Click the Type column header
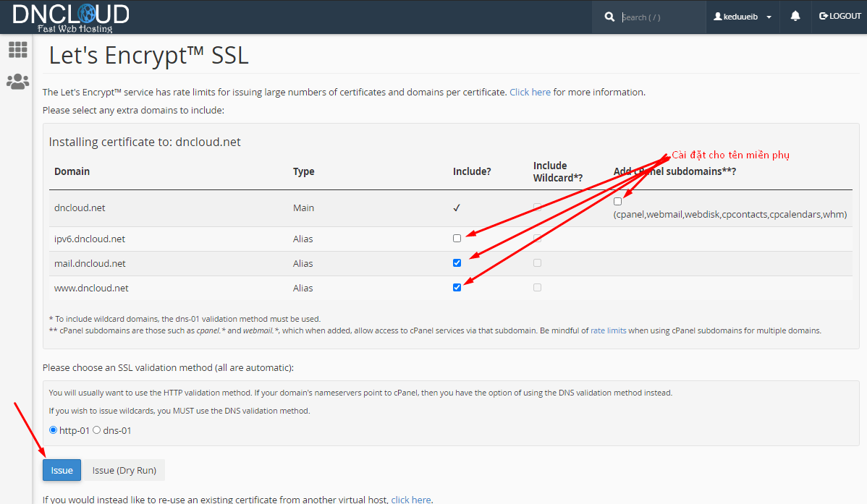 pyautogui.click(x=303, y=171)
